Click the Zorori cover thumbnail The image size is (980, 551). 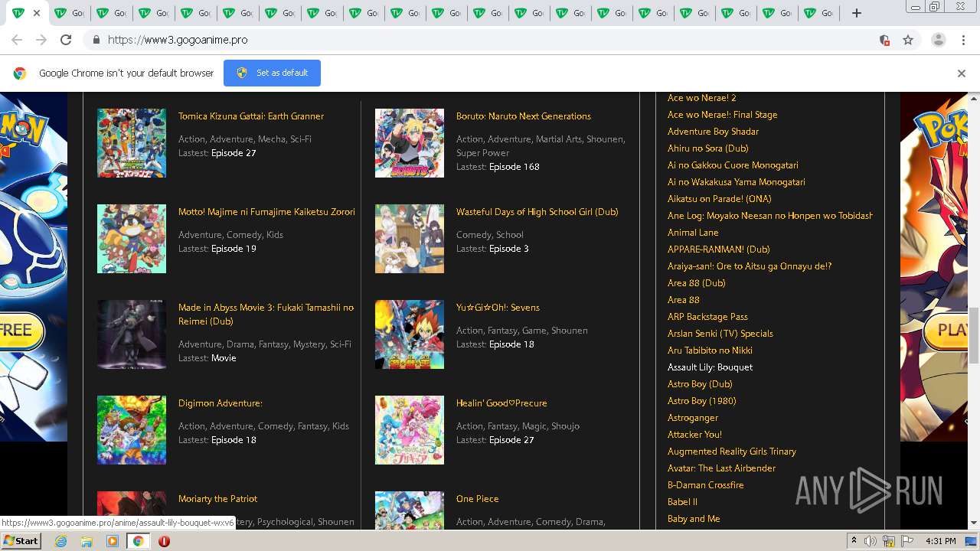pyautogui.click(x=132, y=239)
